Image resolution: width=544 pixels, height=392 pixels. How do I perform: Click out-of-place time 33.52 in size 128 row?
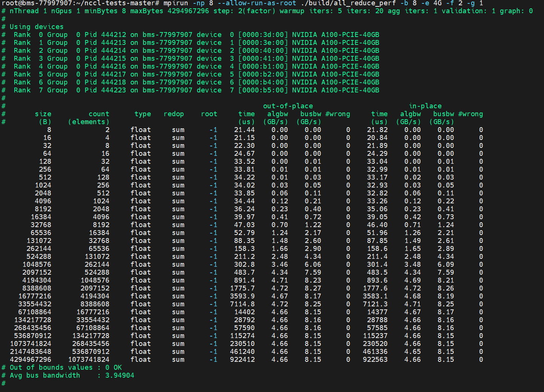pyautogui.click(x=244, y=161)
